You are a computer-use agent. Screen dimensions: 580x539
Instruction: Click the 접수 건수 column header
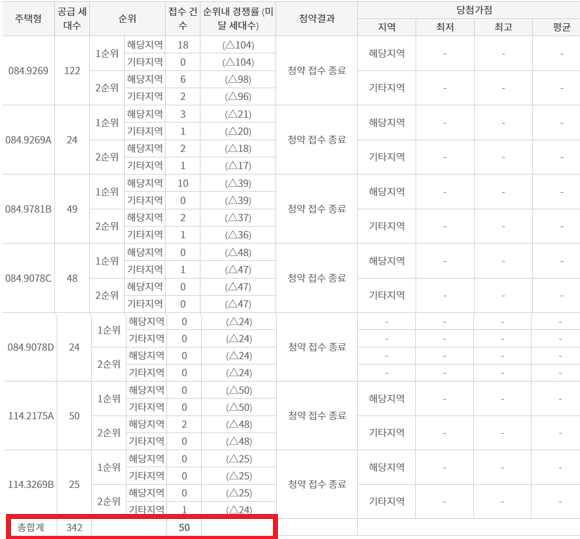[x=183, y=18]
